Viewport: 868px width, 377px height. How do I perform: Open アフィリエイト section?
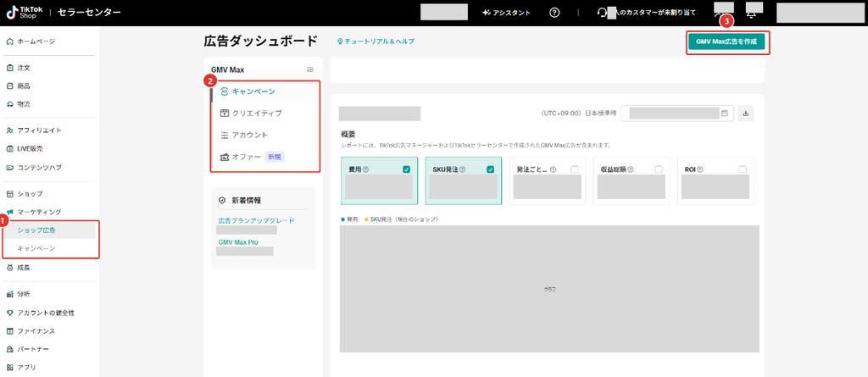click(34, 130)
